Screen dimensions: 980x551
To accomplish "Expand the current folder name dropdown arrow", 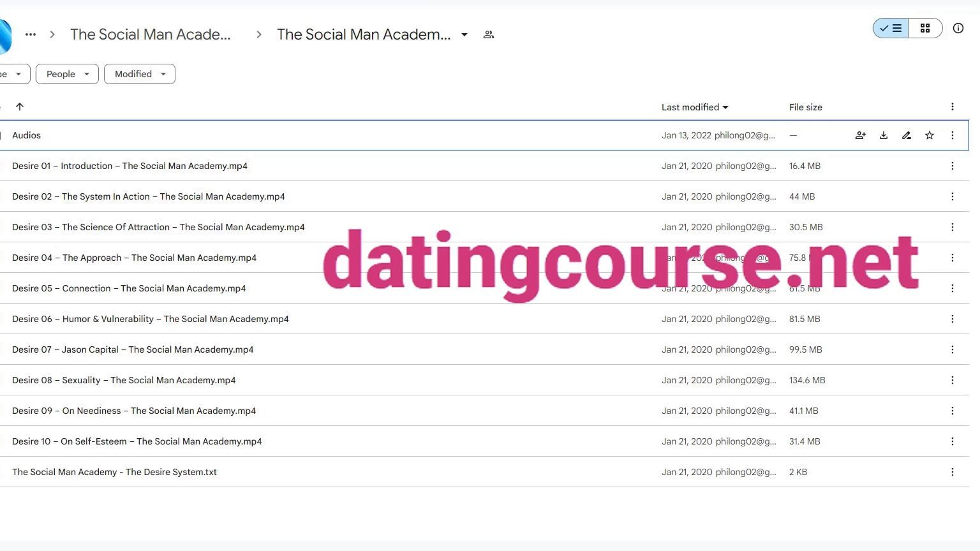I will (x=464, y=34).
